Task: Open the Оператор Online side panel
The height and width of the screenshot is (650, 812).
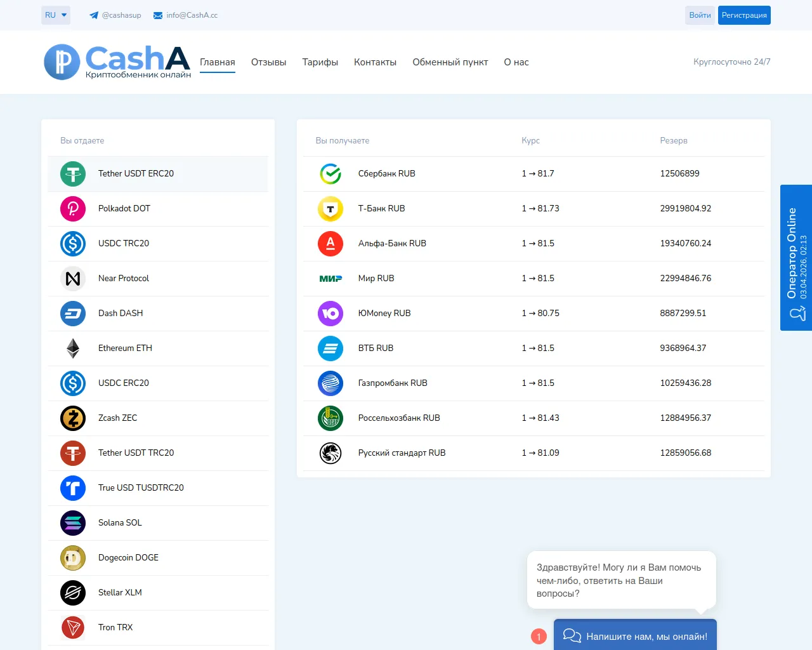Action: [x=796, y=258]
